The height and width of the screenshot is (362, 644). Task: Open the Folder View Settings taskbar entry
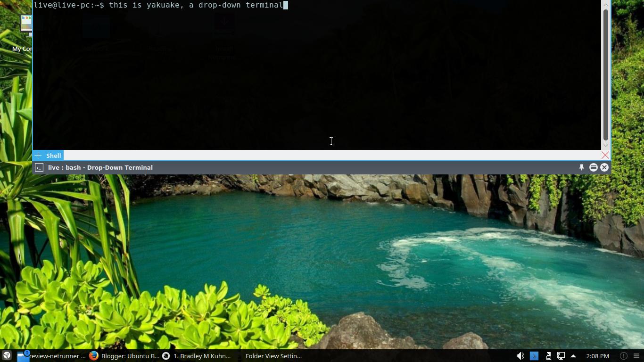[273, 356]
